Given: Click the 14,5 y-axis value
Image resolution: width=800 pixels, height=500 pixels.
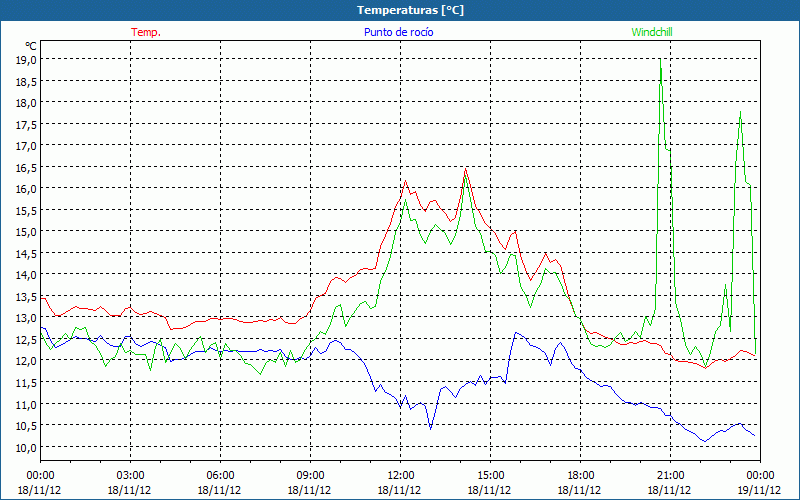Looking at the screenshot, I should click(x=27, y=254).
